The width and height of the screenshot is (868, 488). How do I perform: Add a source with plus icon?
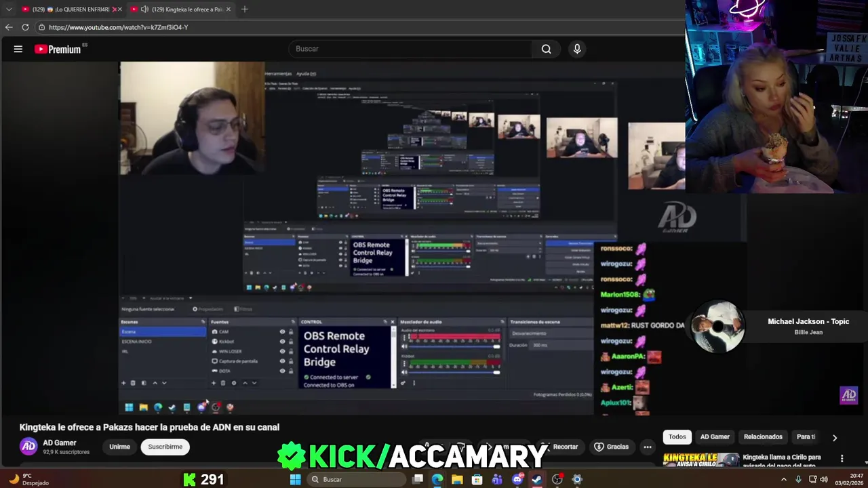pos(214,383)
